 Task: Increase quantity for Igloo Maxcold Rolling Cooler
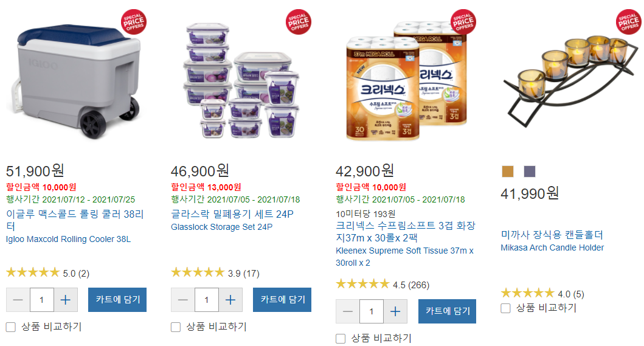65,300
